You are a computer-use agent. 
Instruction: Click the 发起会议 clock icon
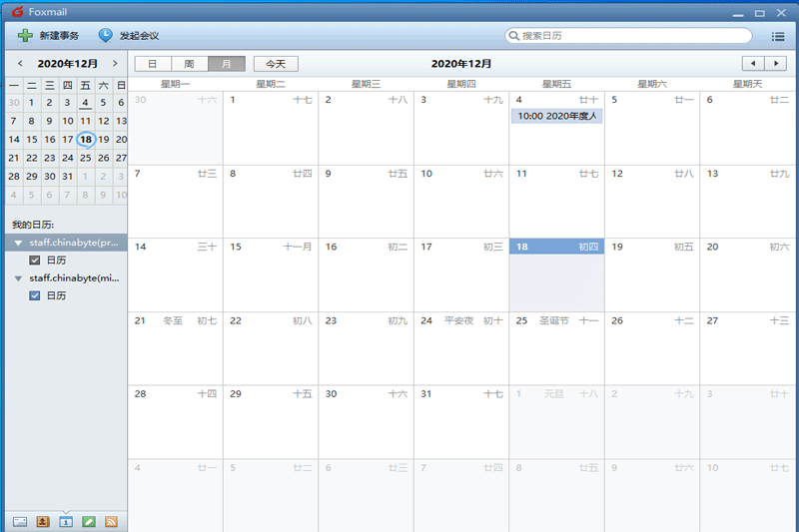click(x=105, y=36)
